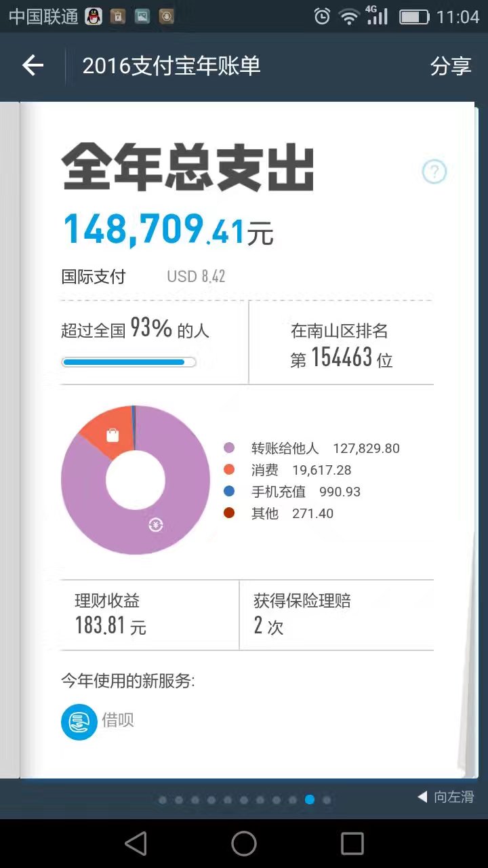The height and width of the screenshot is (868, 488).
Task: Select the orange 消费 legend dot
Action: click(x=229, y=470)
